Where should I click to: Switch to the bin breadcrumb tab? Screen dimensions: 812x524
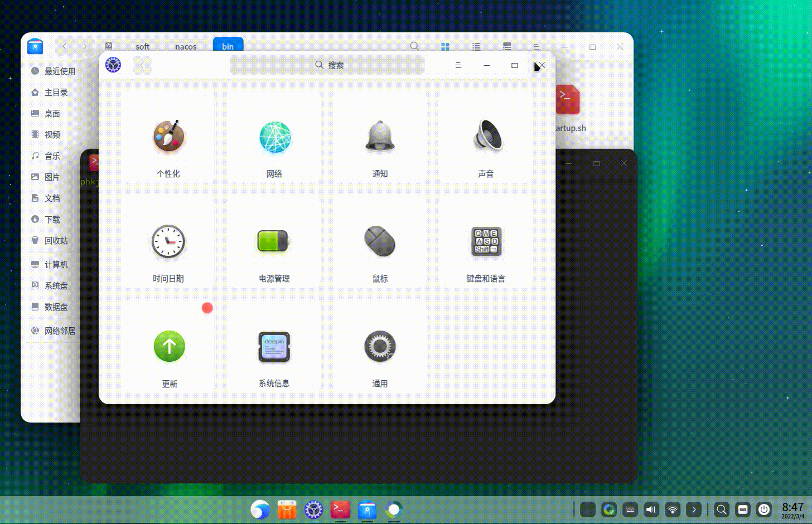228,46
